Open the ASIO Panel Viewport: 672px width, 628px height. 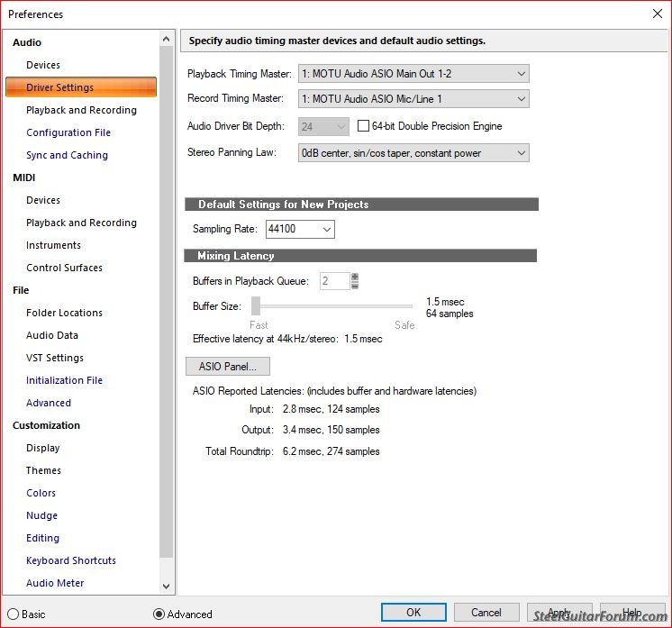[228, 367]
